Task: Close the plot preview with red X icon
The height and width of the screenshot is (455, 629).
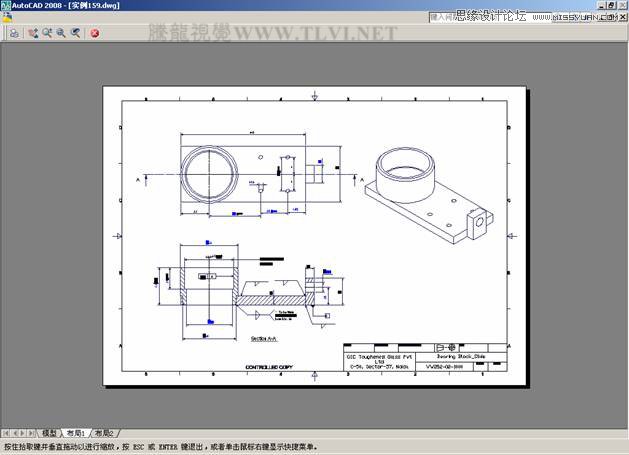Action: click(95, 33)
